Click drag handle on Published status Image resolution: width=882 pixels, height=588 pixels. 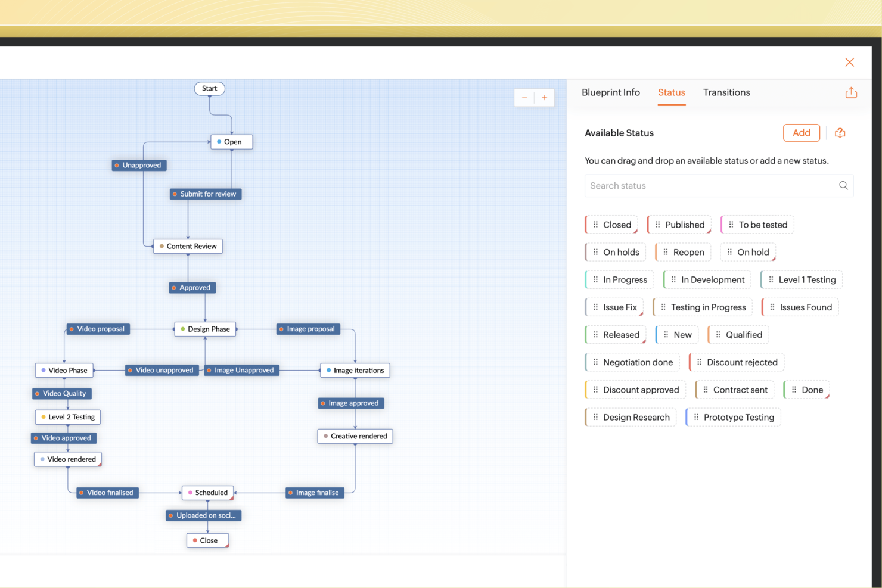(x=657, y=225)
